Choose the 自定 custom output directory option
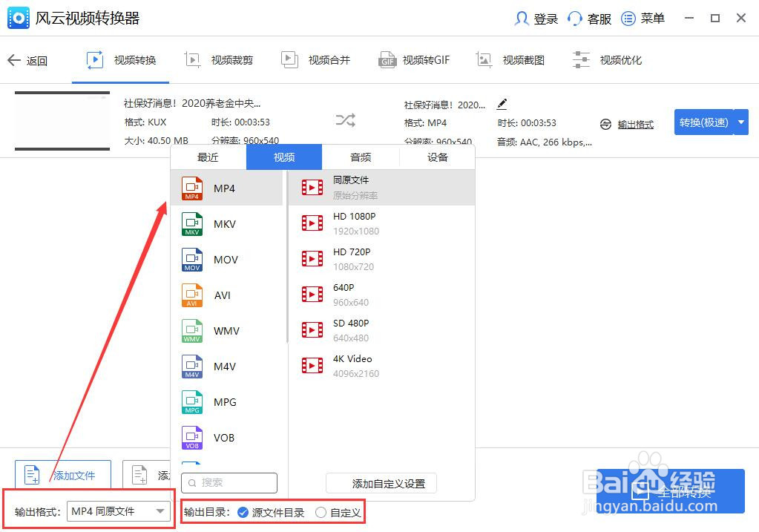 (320, 511)
